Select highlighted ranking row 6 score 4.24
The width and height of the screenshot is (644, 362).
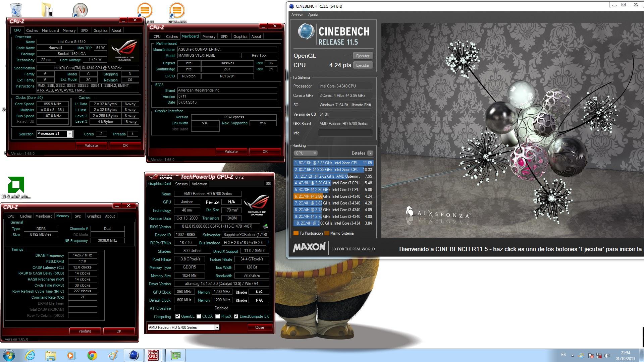[x=333, y=196]
